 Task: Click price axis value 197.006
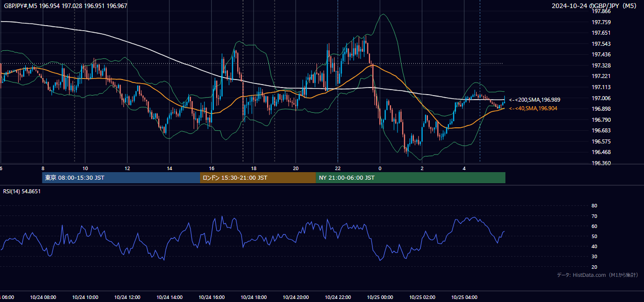[602, 98]
